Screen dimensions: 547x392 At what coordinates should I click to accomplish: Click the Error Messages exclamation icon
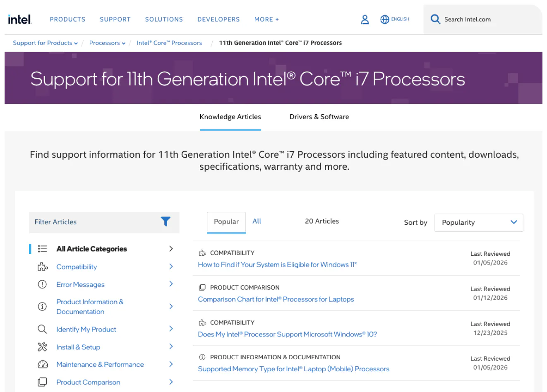[x=42, y=284]
